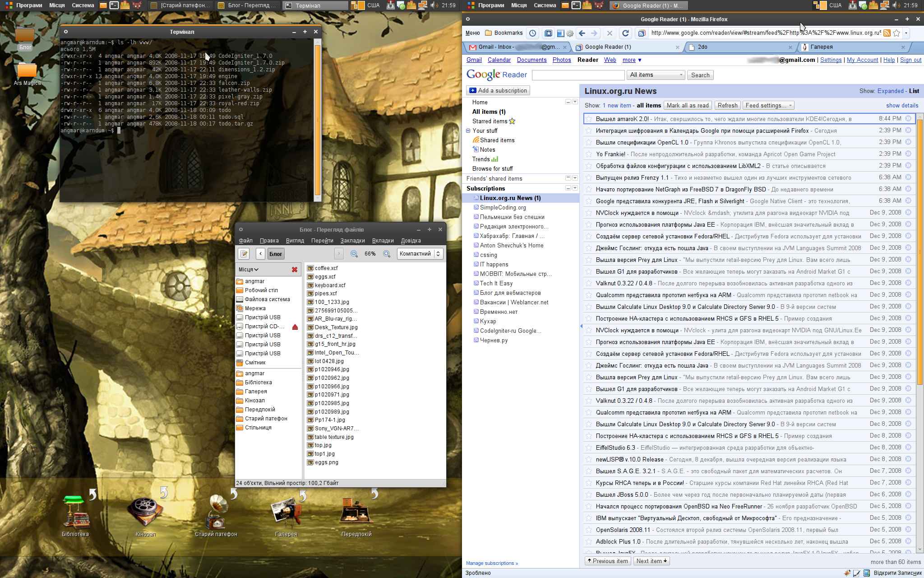
Task: Select the Desk_Texture.jpg file
Action: 333,327
